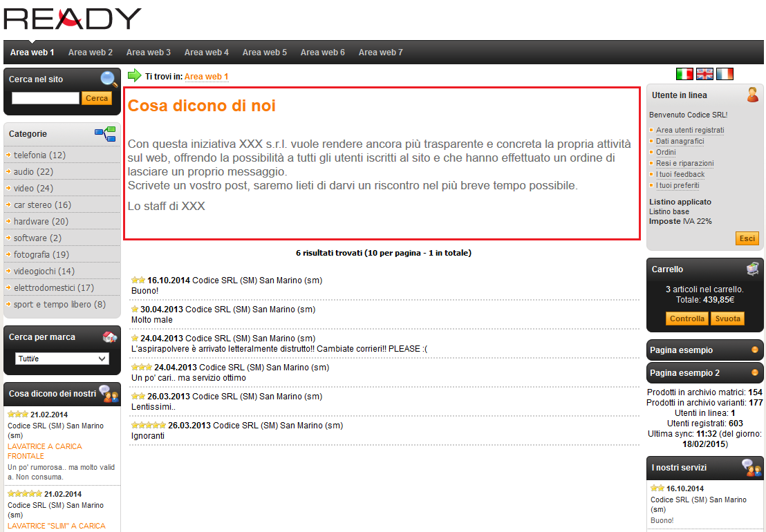Open Area web 1 tab
This screenshot has height=532, width=766.
click(32, 53)
